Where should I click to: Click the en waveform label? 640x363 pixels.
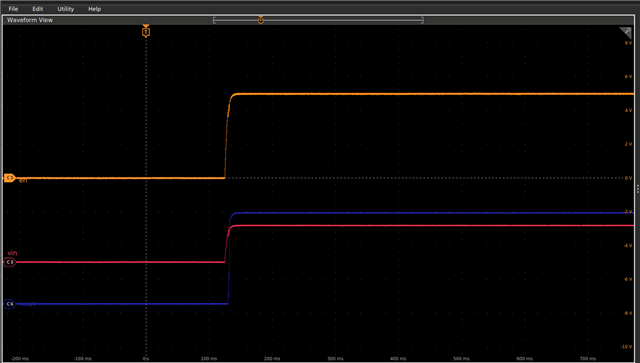[x=23, y=180]
